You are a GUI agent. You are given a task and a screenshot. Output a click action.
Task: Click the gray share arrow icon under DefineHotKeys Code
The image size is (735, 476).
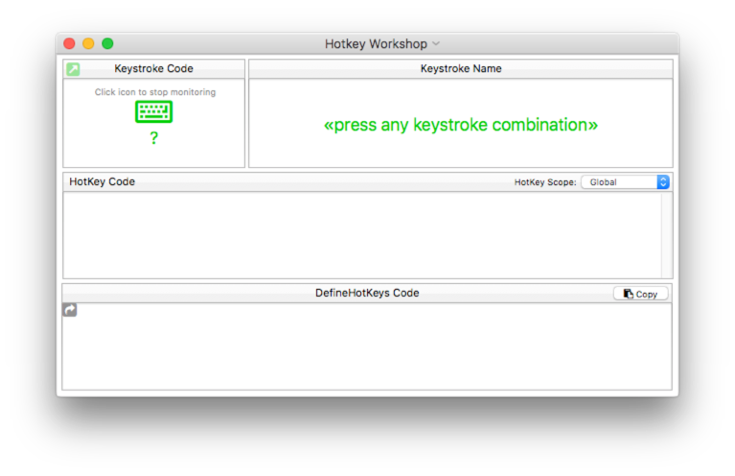[70, 310]
